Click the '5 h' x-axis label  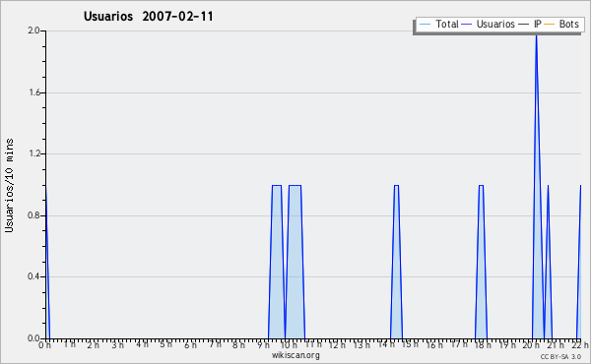tap(165, 344)
